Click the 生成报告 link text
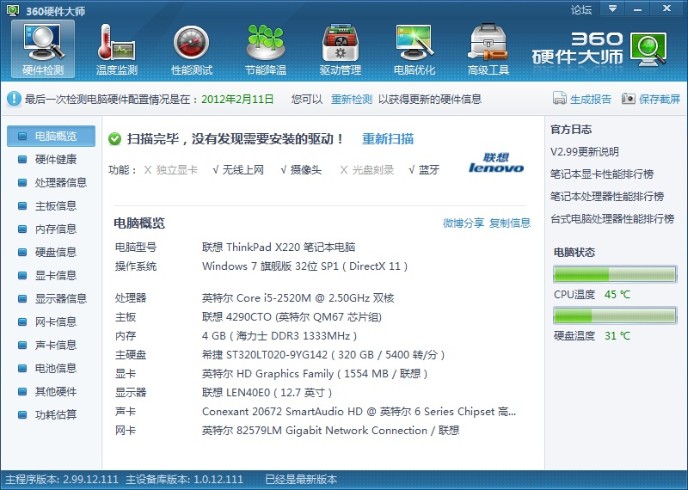 [591, 99]
